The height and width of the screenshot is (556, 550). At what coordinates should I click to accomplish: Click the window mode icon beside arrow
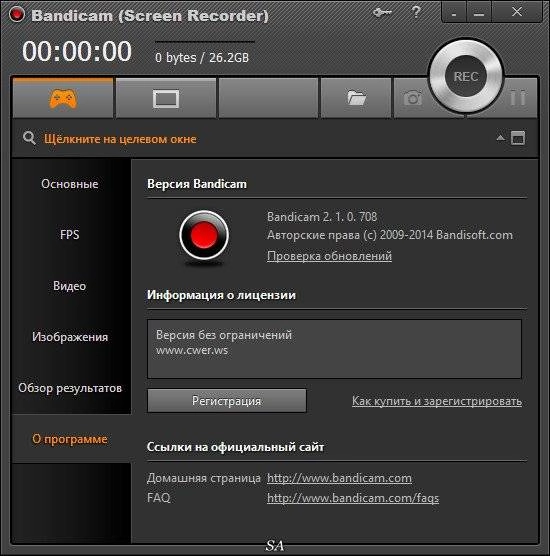pyautogui.click(x=518, y=138)
